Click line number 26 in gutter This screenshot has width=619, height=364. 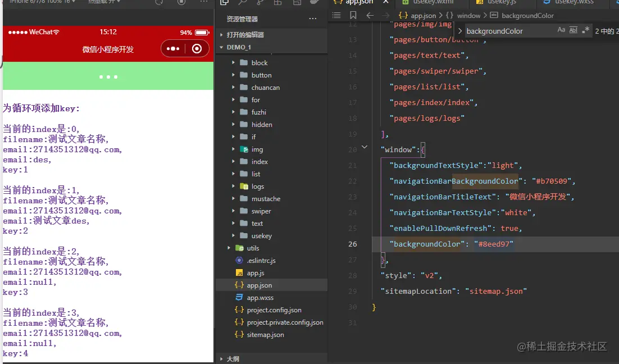click(x=353, y=244)
